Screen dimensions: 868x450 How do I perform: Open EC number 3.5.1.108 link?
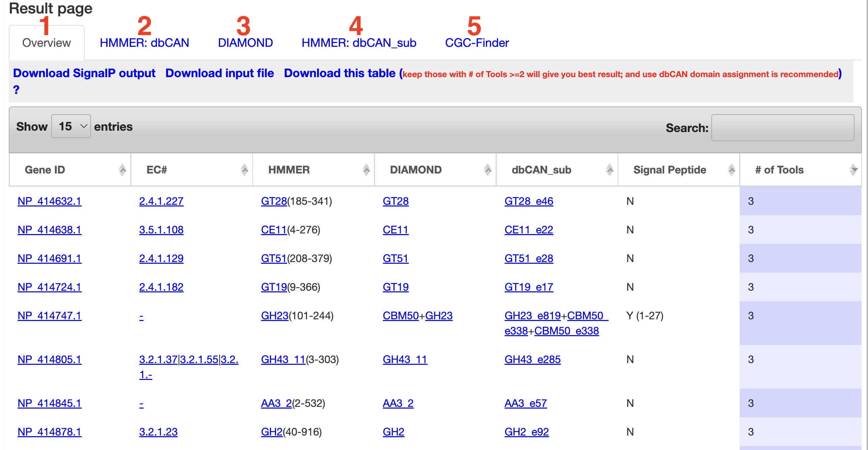(x=161, y=230)
